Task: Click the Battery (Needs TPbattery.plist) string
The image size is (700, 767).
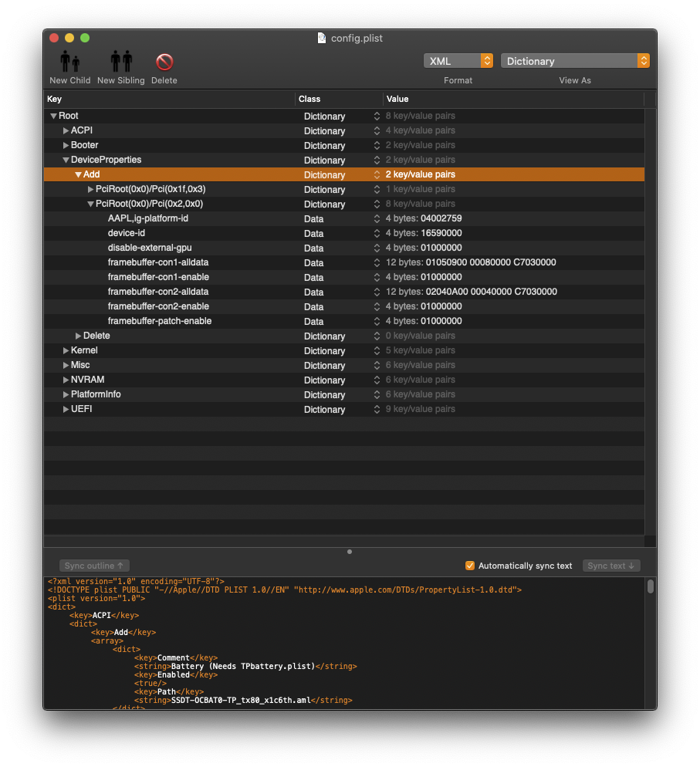Action: [243, 666]
